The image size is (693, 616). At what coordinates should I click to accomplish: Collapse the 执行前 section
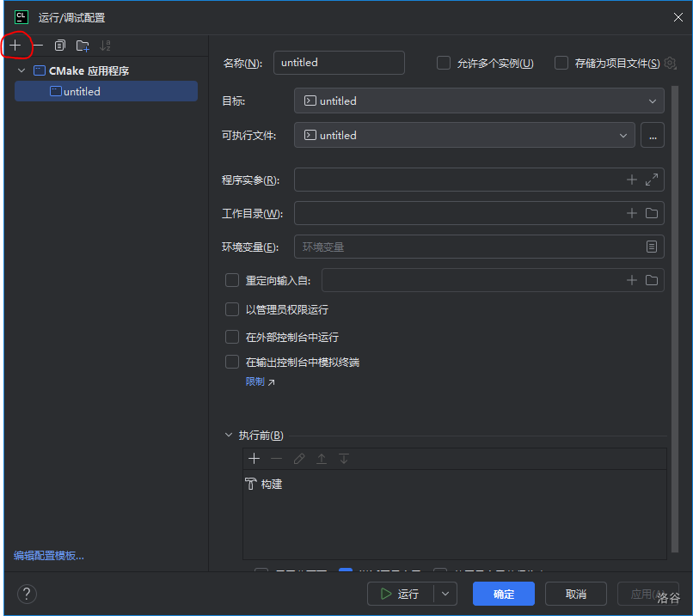228,436
